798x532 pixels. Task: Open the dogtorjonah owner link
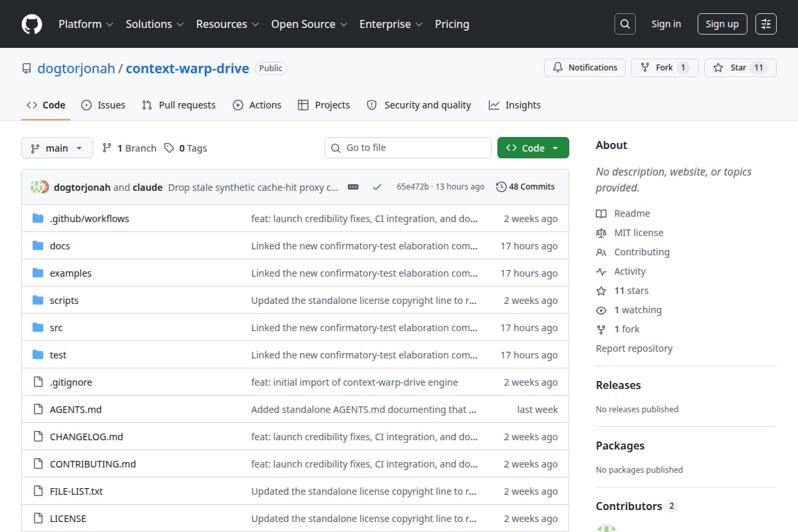coord(76,68)
